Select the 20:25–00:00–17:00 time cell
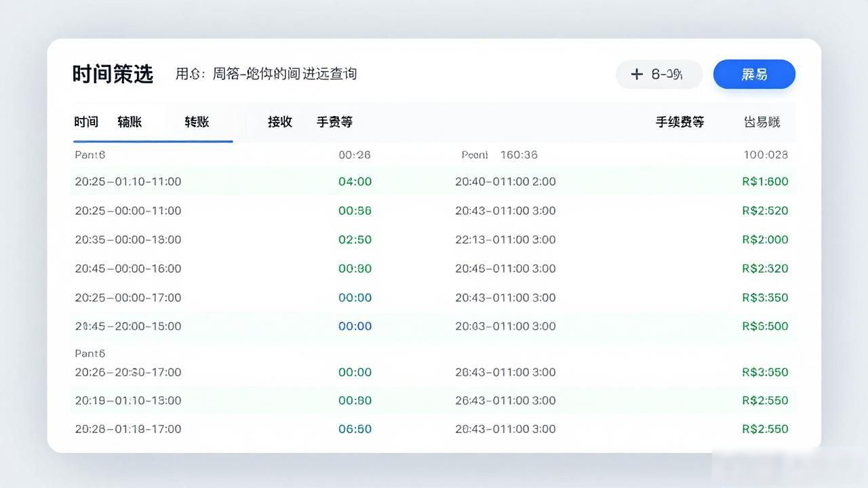Screen dimensions: 868x488 pos(128,298)
